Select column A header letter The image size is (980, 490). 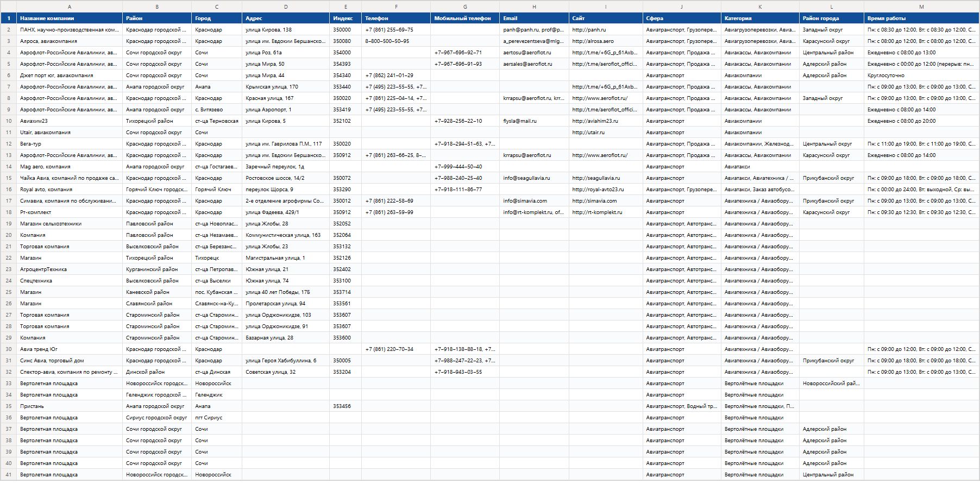coord(70,7)
